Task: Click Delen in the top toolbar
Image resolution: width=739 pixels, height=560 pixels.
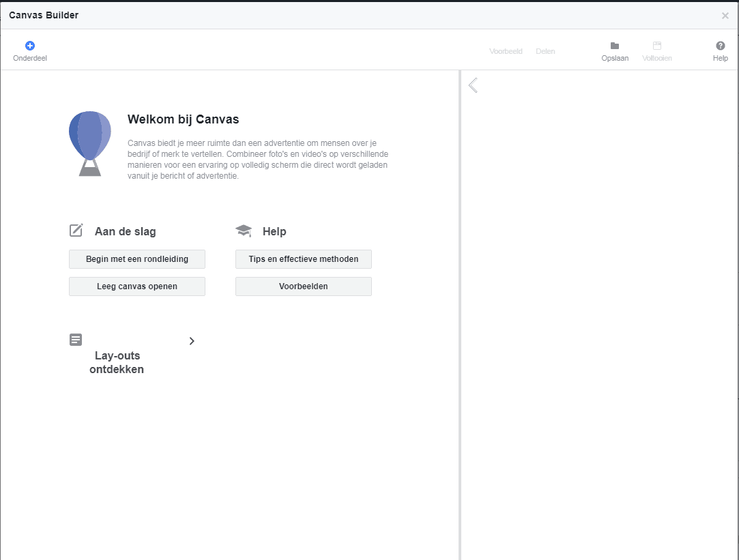Action: tap(545, 51)
